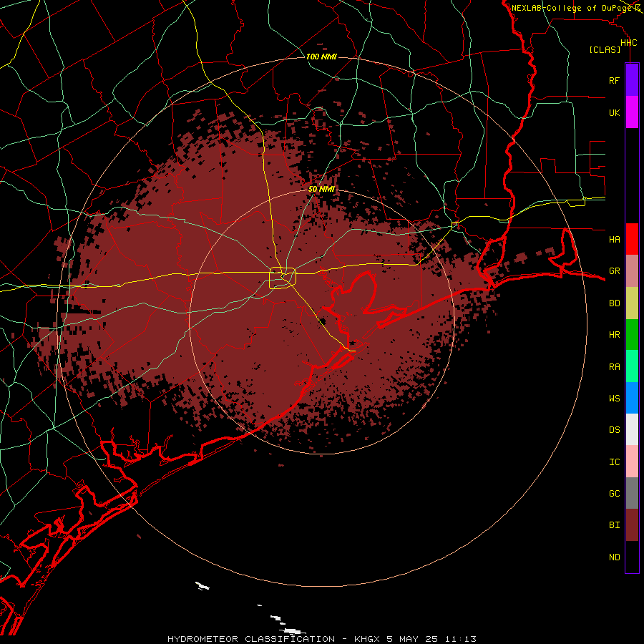Click the WS blue legend swatch
Viewport: 644px width, 644px height.
[x=632, y=398]
